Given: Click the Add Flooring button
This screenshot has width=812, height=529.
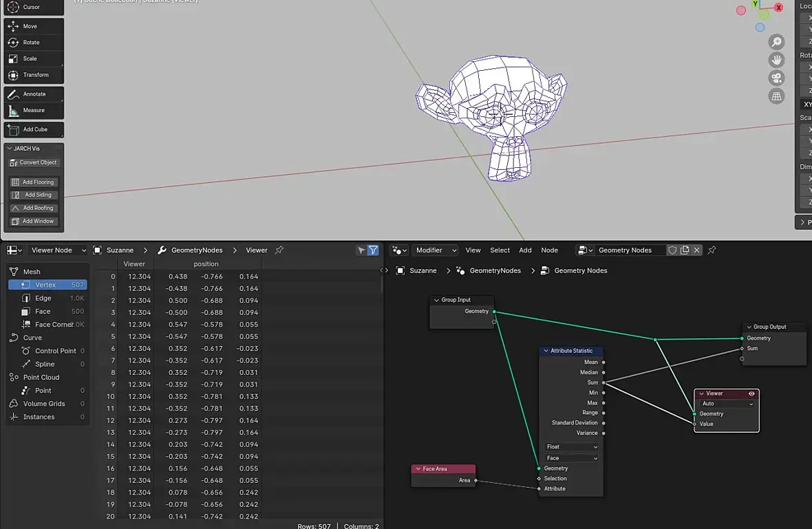Looking at the screenshot, I should [34, 182].
